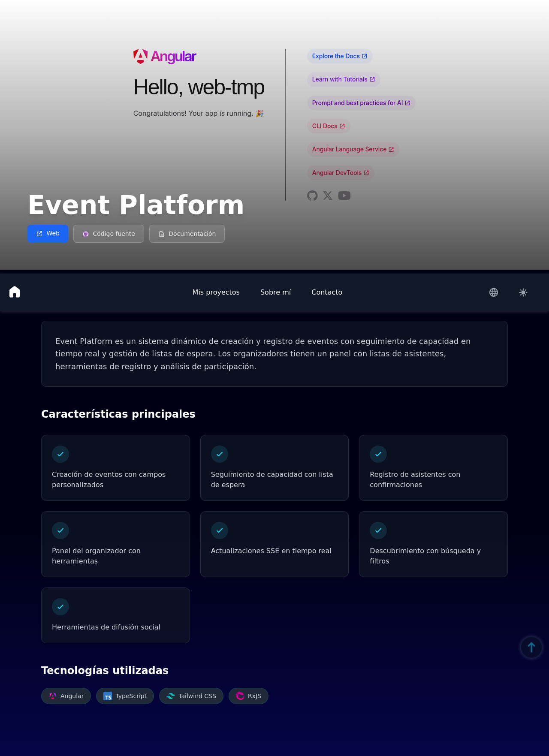
Task: Open the Documentación button
Action: 187,234
